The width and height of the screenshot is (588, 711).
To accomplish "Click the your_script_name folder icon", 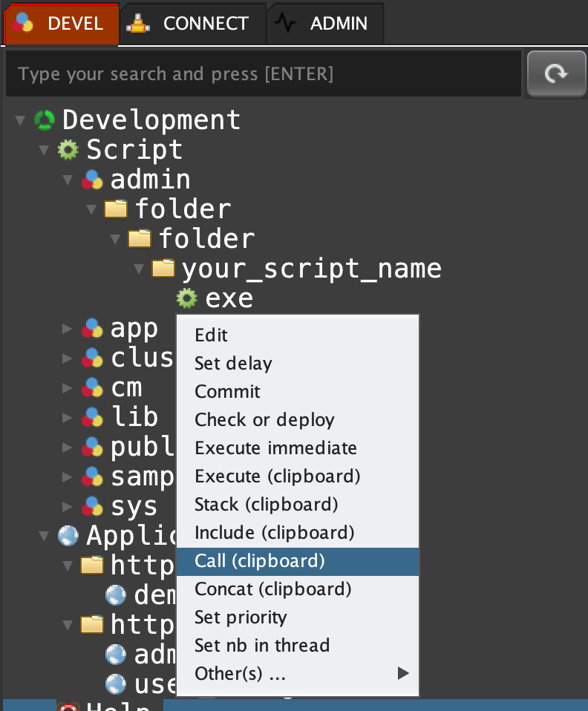I will (x=163, y=268).
